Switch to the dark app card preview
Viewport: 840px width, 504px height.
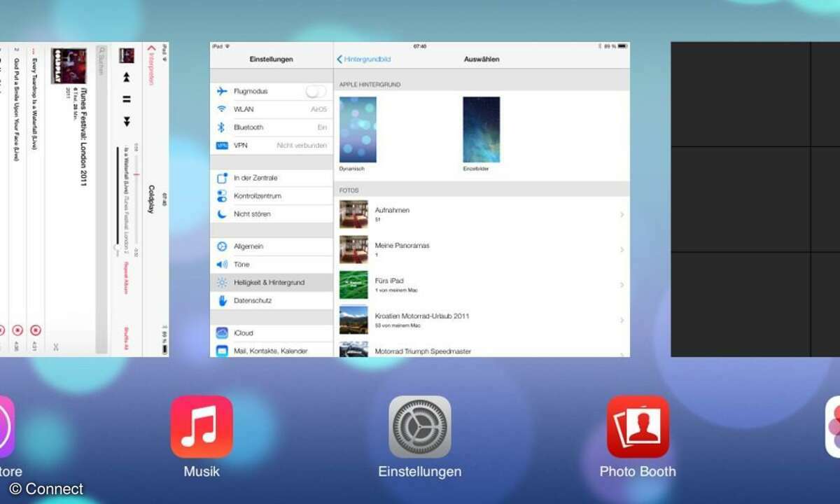coord(755,199)
